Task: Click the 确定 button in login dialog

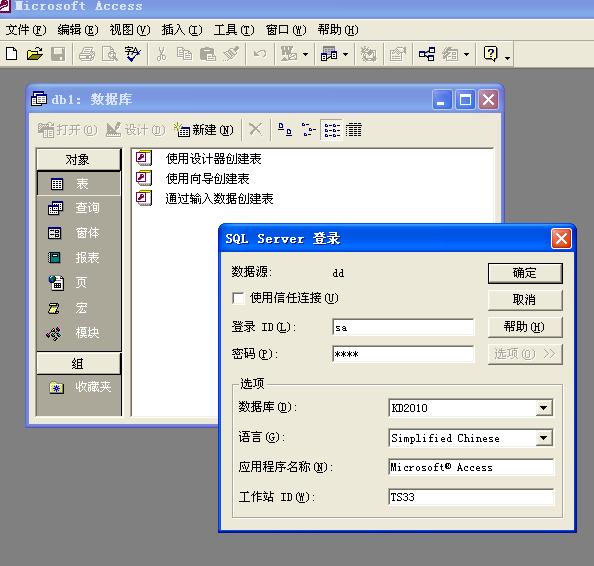Action: [x=525, y=273]
